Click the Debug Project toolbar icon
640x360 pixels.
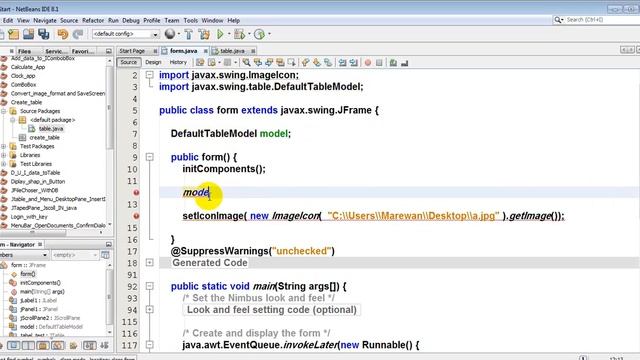pyautogui.click(x=240, y=34)
